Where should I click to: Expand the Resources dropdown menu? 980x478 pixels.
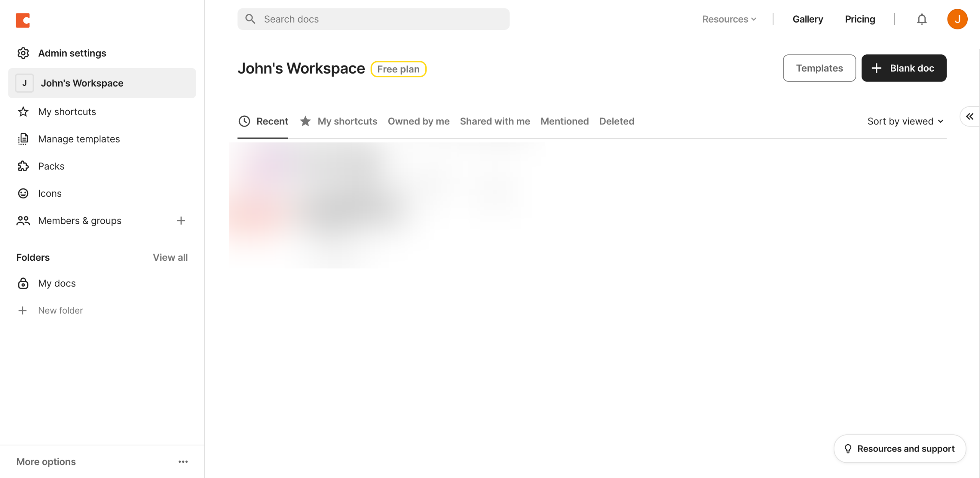pos(729,19)
